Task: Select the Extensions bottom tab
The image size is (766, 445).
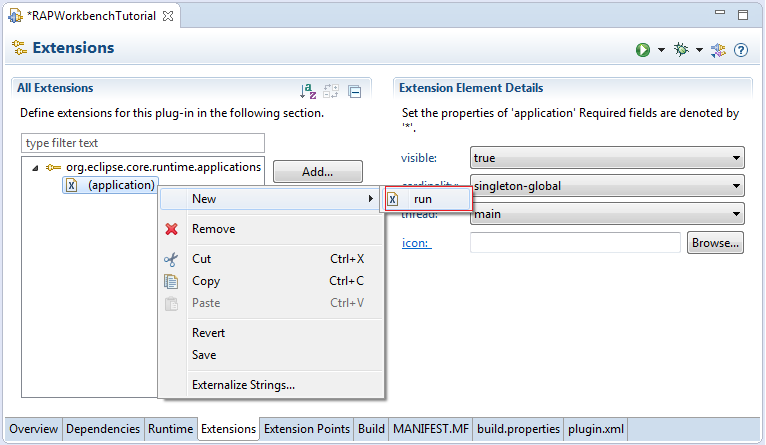Action: [x=229, y=429]
